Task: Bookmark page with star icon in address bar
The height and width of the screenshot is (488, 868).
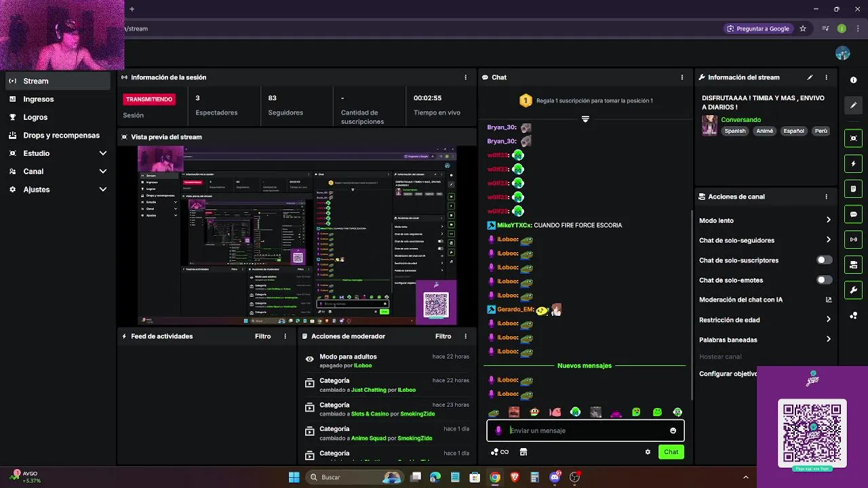Action: [x=803, y=28]
